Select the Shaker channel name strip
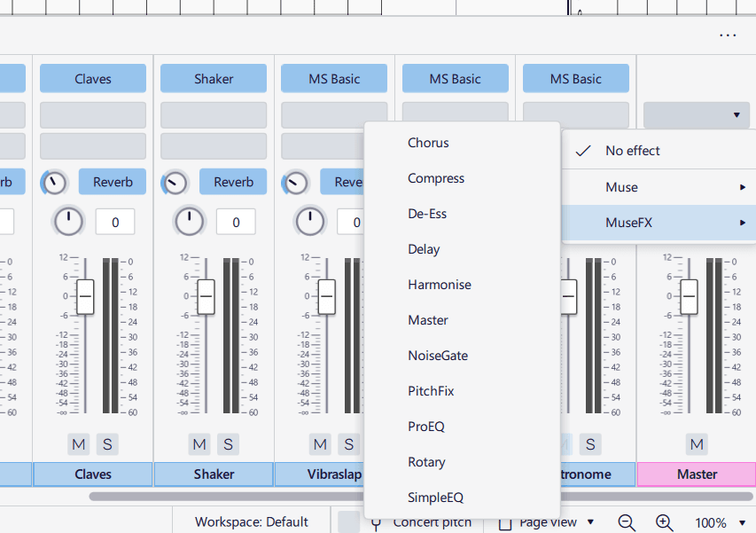 tap(214, 474)
